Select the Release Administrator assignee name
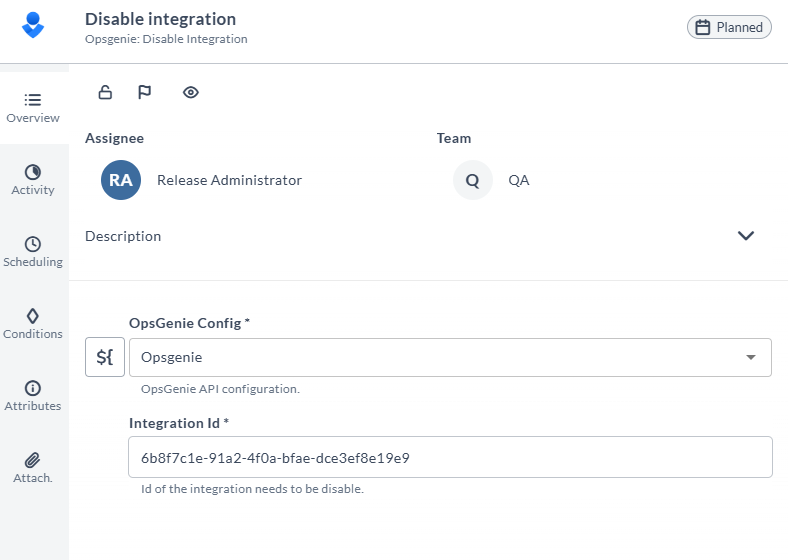788x560 pixels. coord(229,180)
